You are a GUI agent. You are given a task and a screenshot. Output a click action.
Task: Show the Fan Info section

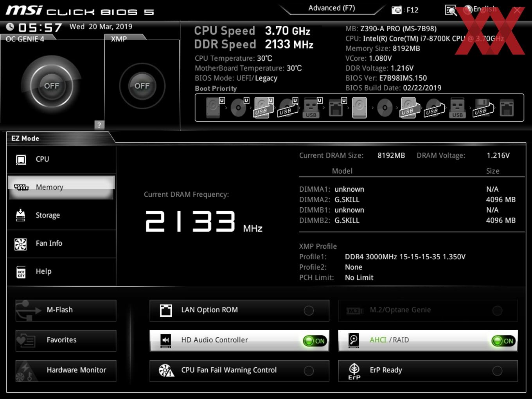click(61, 243)
